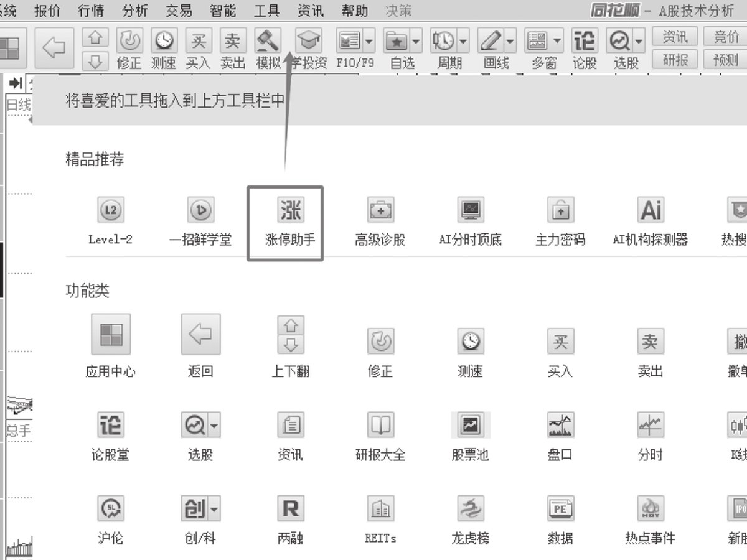This screenshot has height=560, width=747.
Task: Select the 股票池 tool icon
Action: tap(470, 425)
